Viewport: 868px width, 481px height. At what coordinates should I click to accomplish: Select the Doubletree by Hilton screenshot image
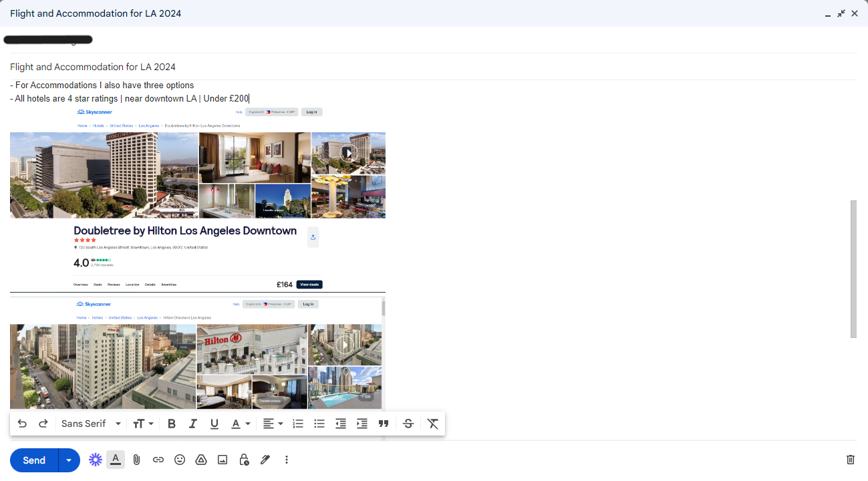coord(198,199)
